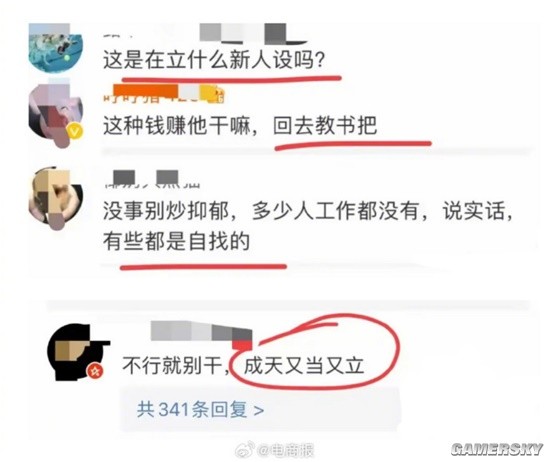The height and width of the screenshot is (462, 550).
Task: Click the red badge on the cap avatar
Action: point(95,371)
